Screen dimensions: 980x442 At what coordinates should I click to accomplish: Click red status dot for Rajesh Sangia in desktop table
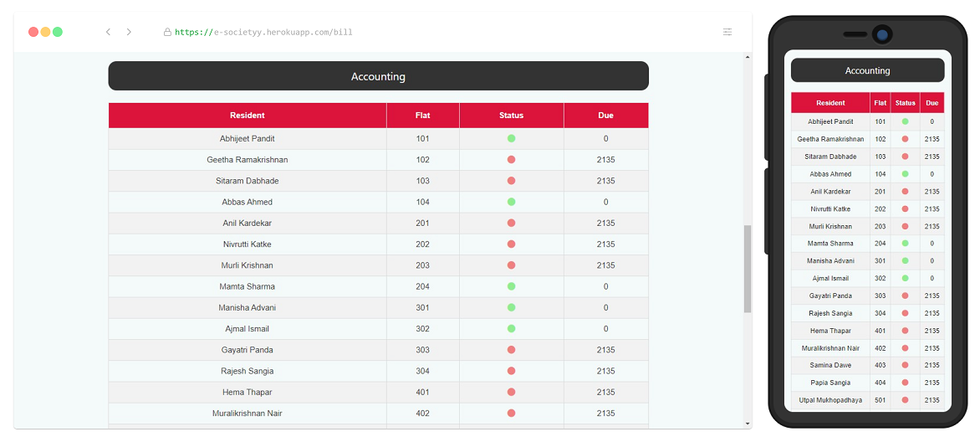click(511, 371)
